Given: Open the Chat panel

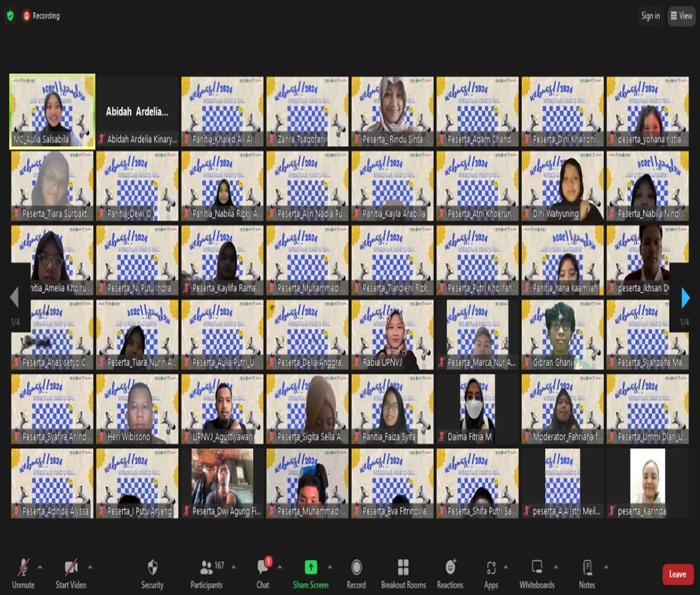Looking at the screenshot, I should coord(263,568).
